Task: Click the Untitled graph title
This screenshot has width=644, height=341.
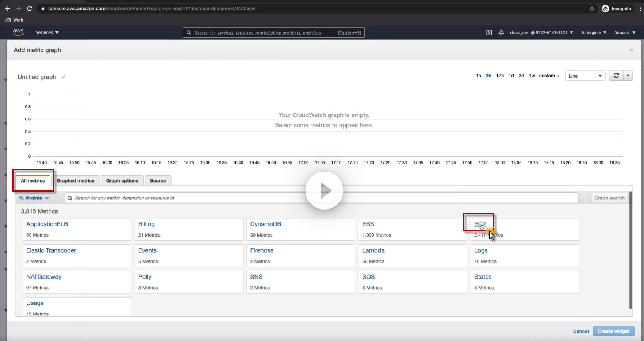Action: (37, 77)
